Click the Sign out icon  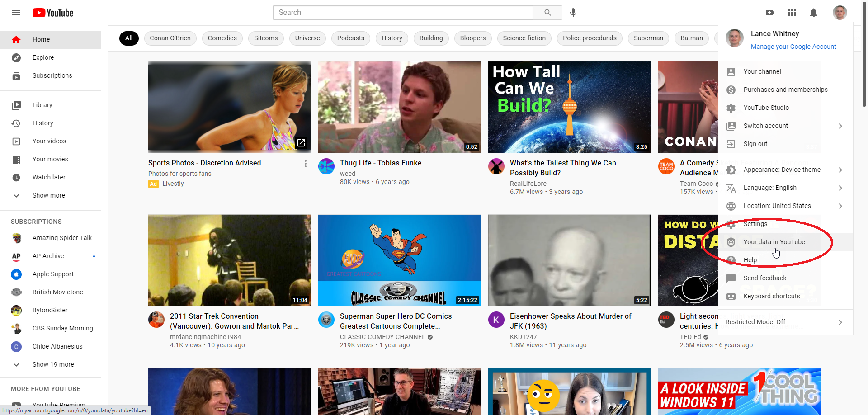click(731, 144)
